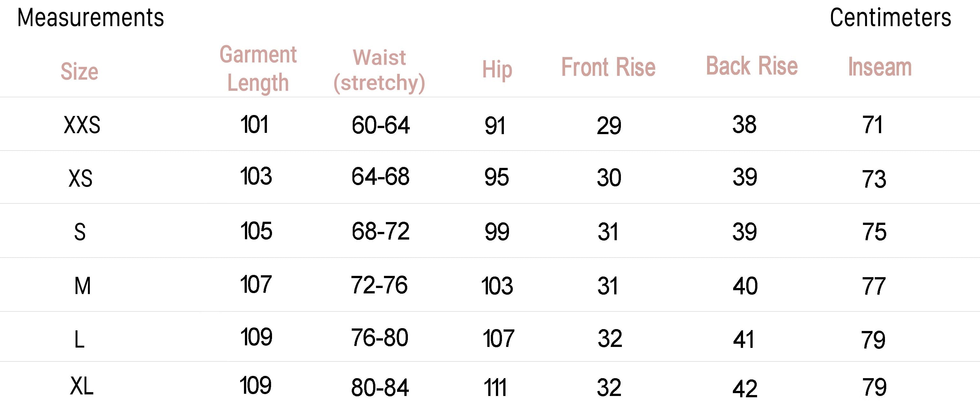Image resolution: width=980 pixels, height=410 pixels.
Task: Click the XL size row label
Action: [x=82, y=386]
